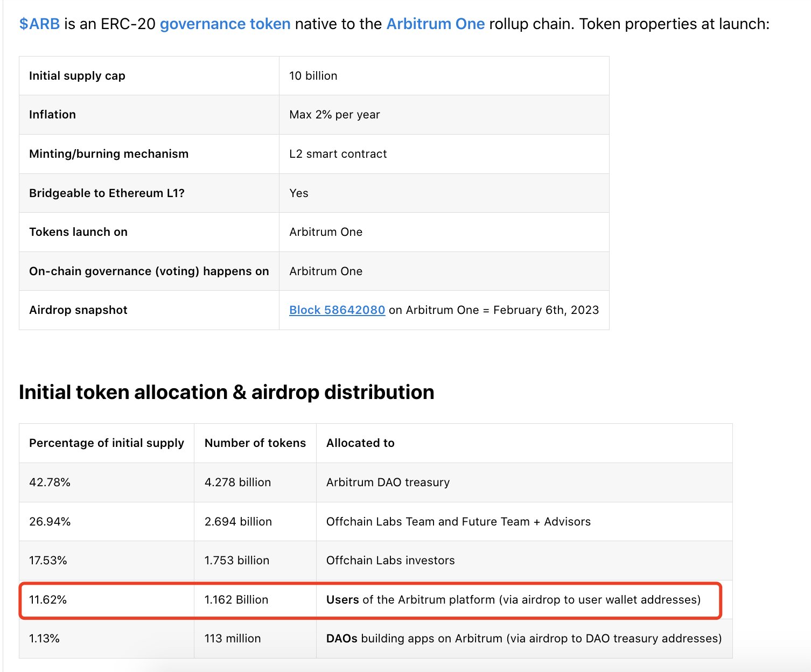Click the 'Allocated to' column header
Screen dimensions: 811x672
coord(360,443)
